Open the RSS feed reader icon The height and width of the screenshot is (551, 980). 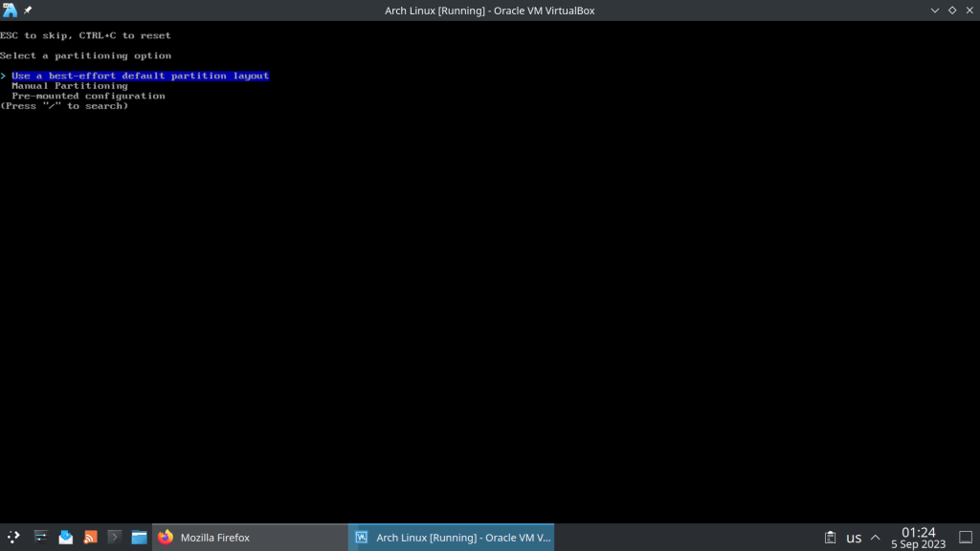[x=91, y=538]
